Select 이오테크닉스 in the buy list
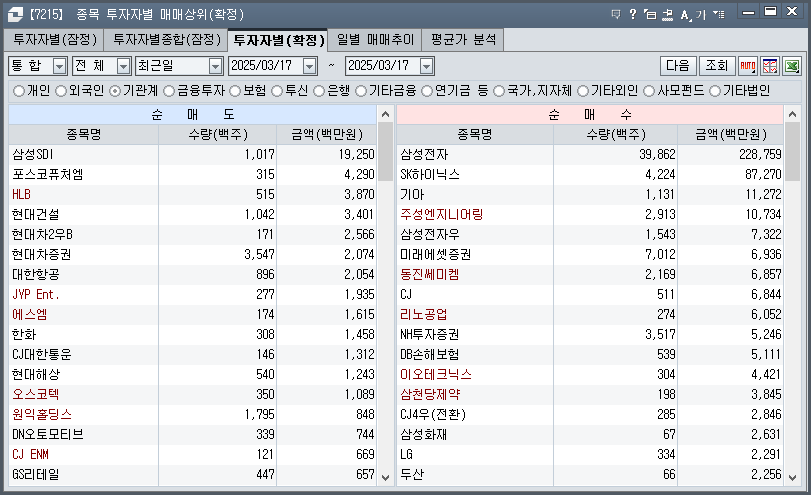Viewport: 811px width, 495px height. coord(590,374)
